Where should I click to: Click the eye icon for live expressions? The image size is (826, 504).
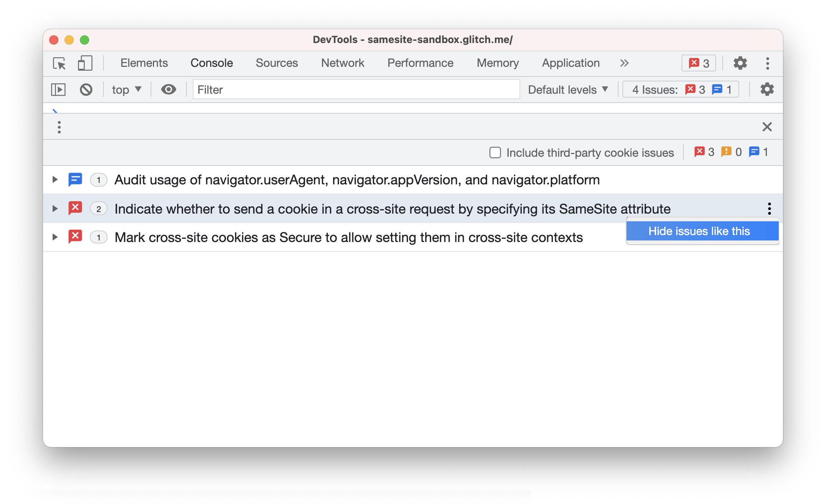(168, 90)
